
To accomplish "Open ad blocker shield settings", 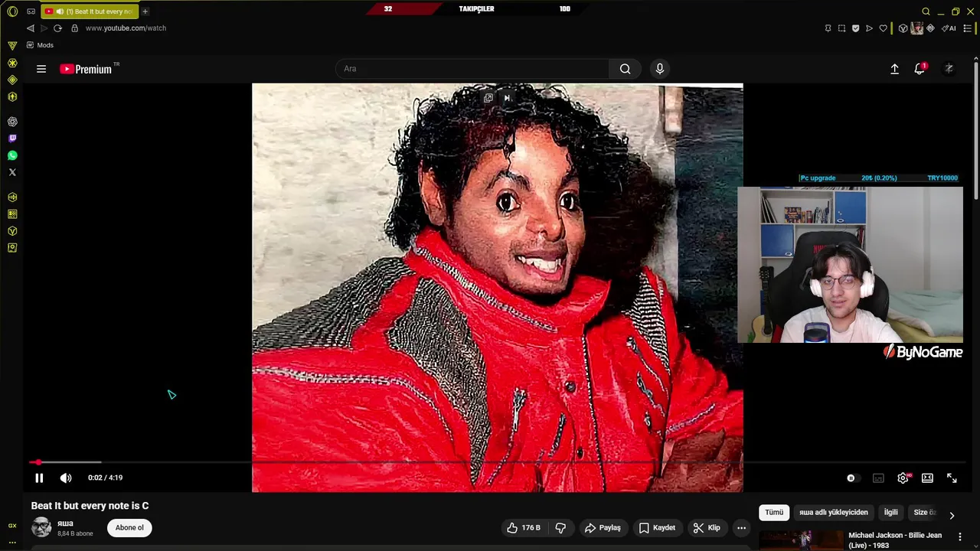I will click(x=855, y=28).
